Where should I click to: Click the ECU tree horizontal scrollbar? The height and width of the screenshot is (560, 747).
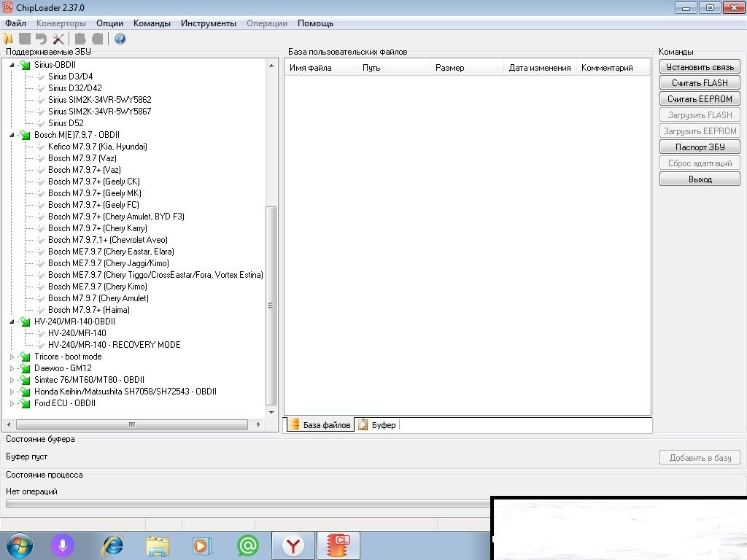(x=132, y=424)
